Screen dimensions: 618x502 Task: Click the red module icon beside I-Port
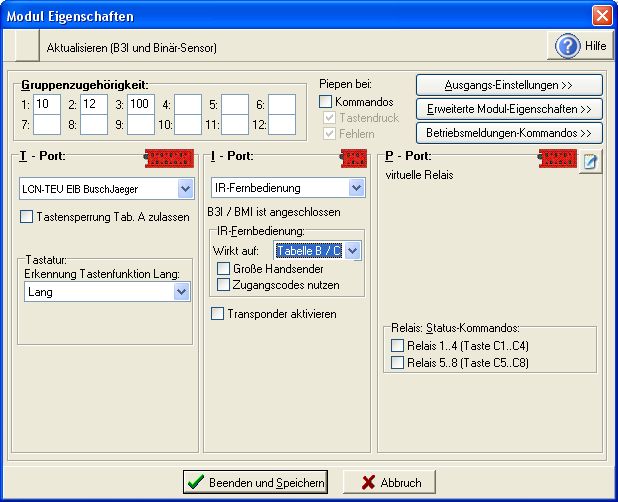point(354,158)
